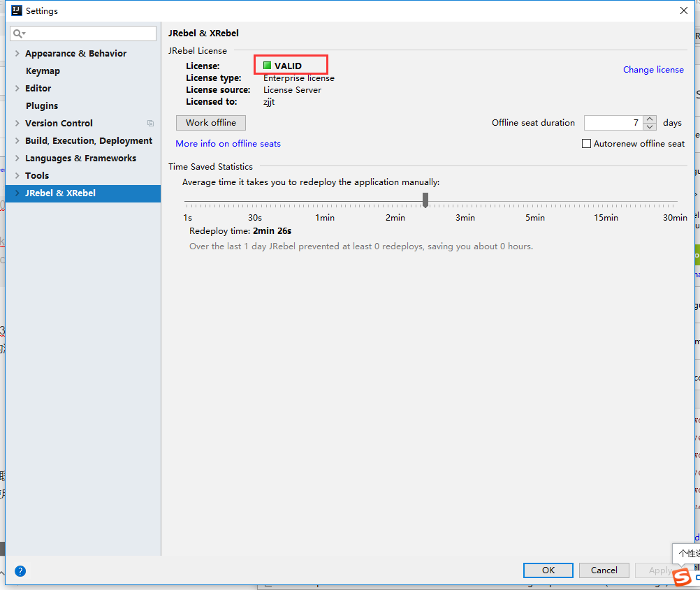Click the IntelliJ IDEA logo in title bar
The height and width of the screenshot is (590, 700).
tap(17, 10)
